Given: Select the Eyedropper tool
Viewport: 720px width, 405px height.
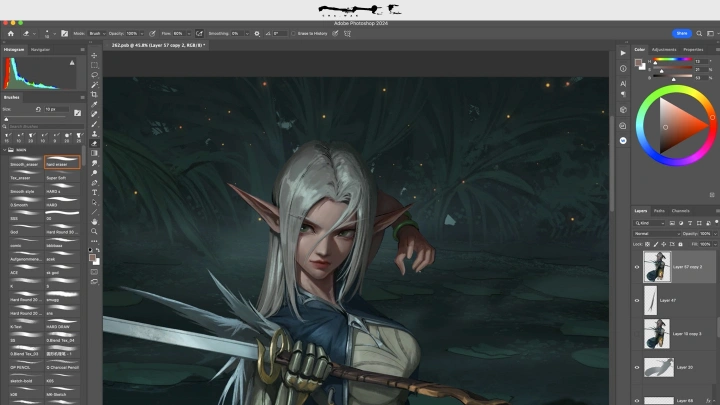Looking at the screenshot, I should tap(94, 104).
